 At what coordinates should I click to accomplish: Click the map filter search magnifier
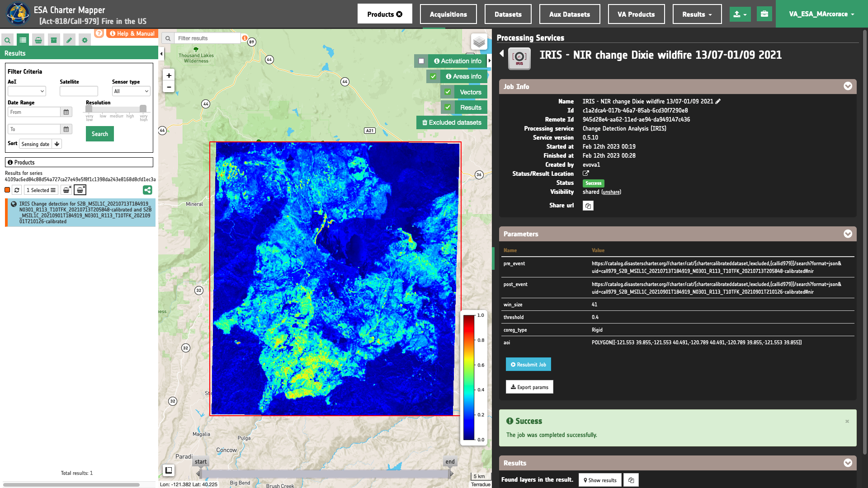click(x=168, y=38)
